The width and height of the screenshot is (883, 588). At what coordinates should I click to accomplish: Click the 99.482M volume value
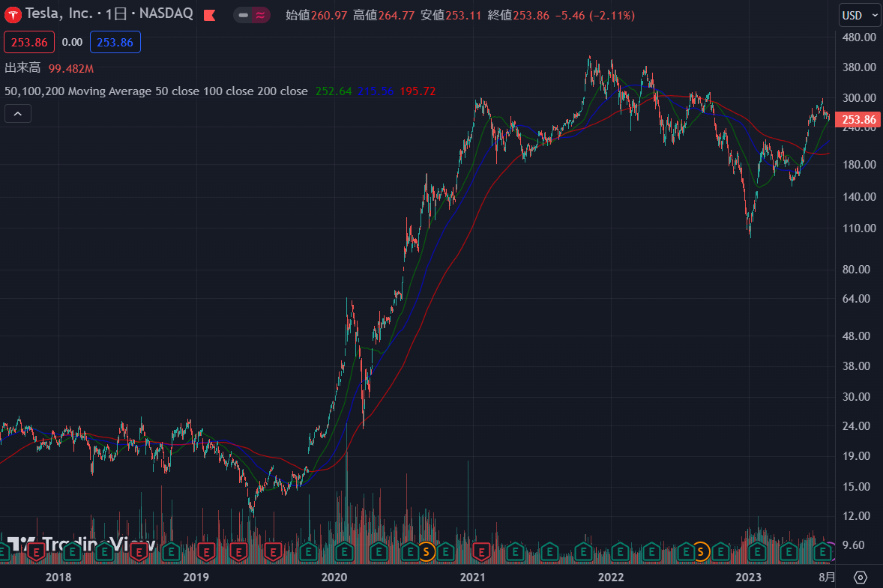pyautogui.click(x=71, y=69)
